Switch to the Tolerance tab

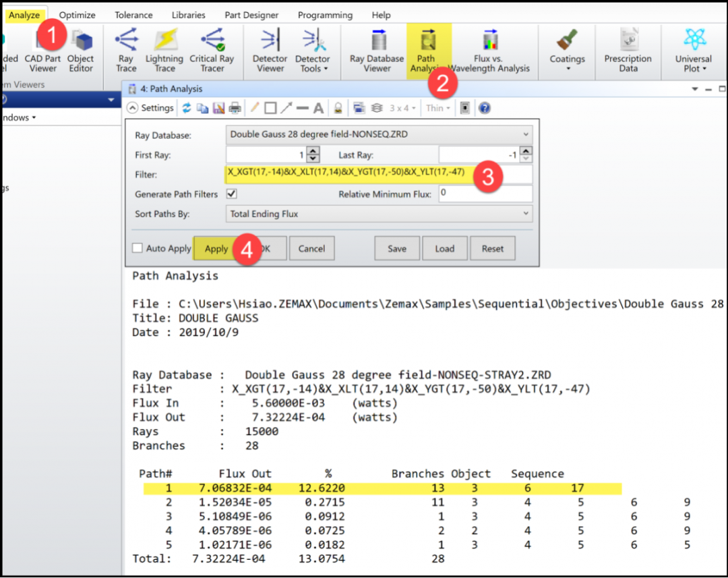(x=133, y=15)
